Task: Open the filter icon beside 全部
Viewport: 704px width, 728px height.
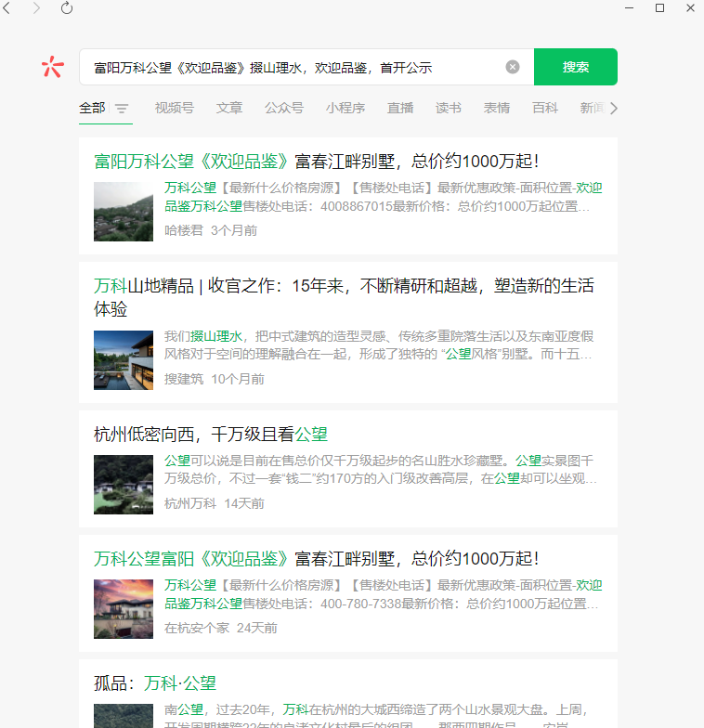Action: coord(122,109)
